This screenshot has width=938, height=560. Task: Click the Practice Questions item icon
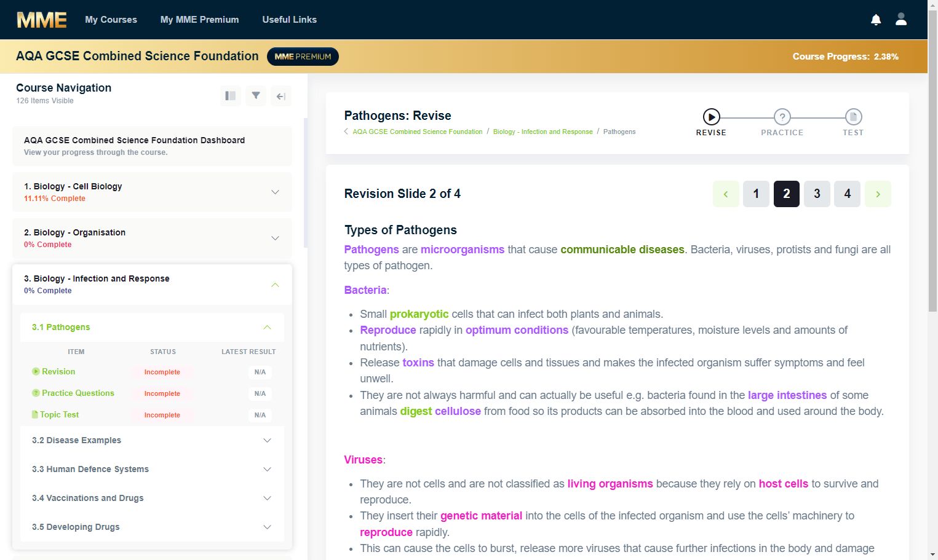[36, 393]
